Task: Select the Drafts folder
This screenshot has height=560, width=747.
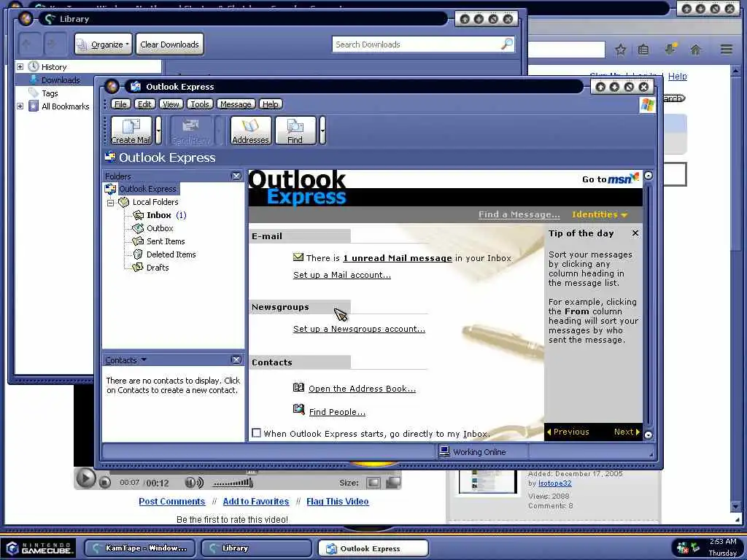Action: coord(158,268)
